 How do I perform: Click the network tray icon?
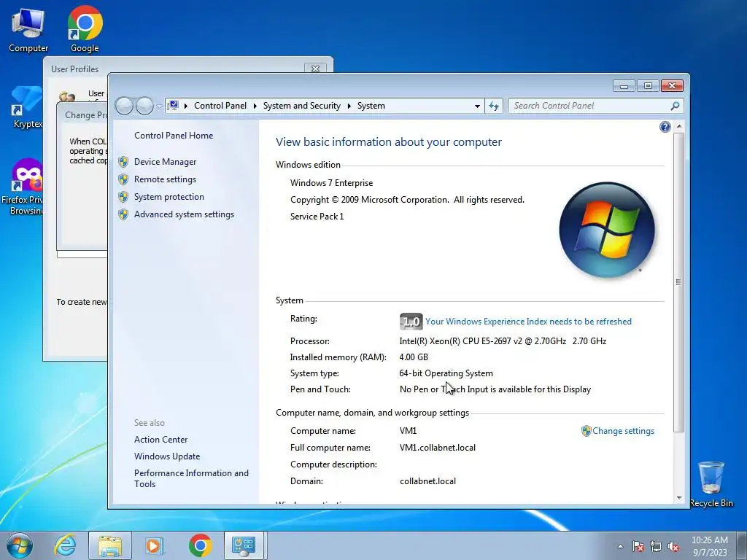pos(656,546)
